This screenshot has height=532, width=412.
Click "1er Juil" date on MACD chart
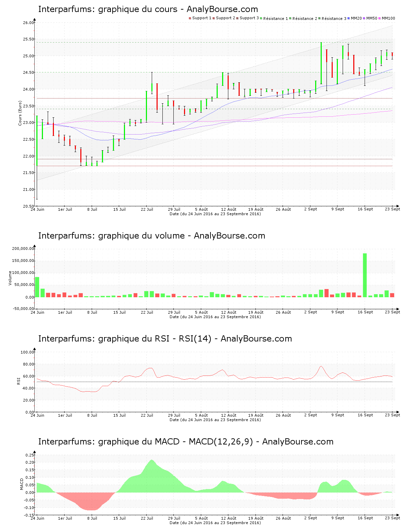(x=65, y=518)
